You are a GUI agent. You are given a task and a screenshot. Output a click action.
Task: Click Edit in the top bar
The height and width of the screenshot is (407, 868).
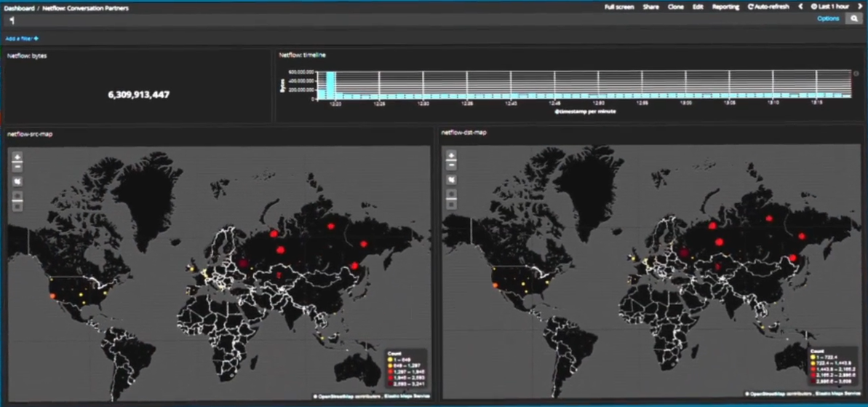(698, 7)
